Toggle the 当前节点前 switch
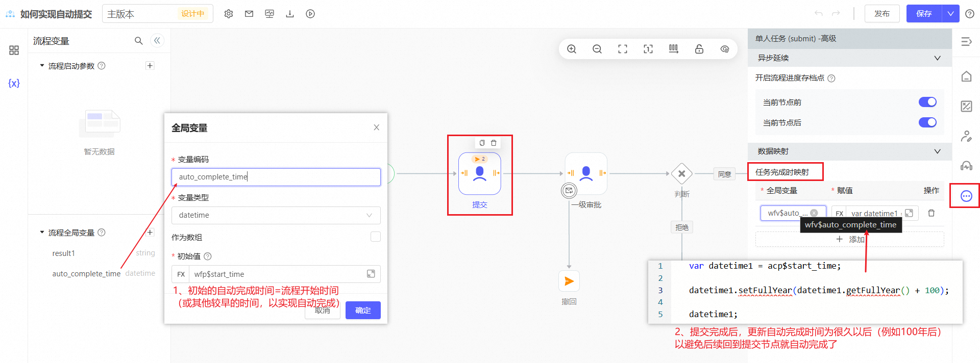This screenshot has height=363, width=980. 927,102
